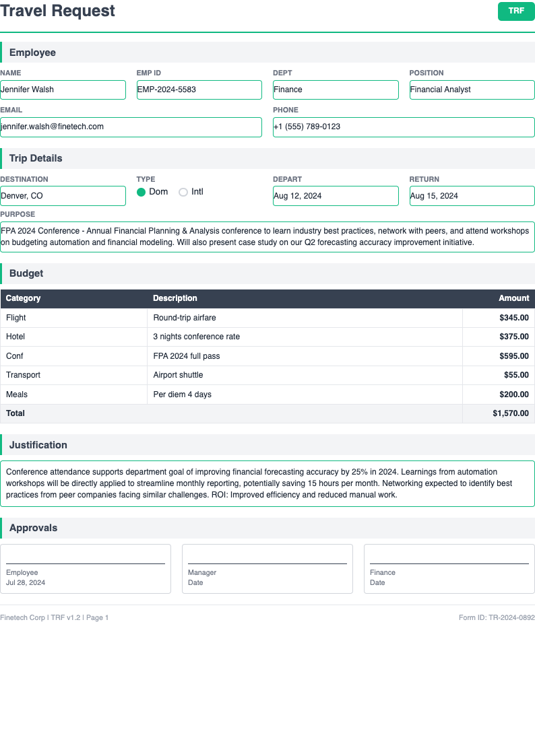The height and width of the screenshot is (756, 535).
Task: Click inside the Purpose description textarea
Action: [x=267, y=236]
